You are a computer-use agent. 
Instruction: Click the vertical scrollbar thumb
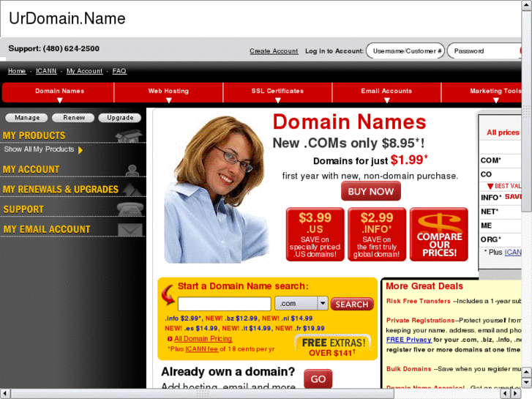(x=527, y=111)
